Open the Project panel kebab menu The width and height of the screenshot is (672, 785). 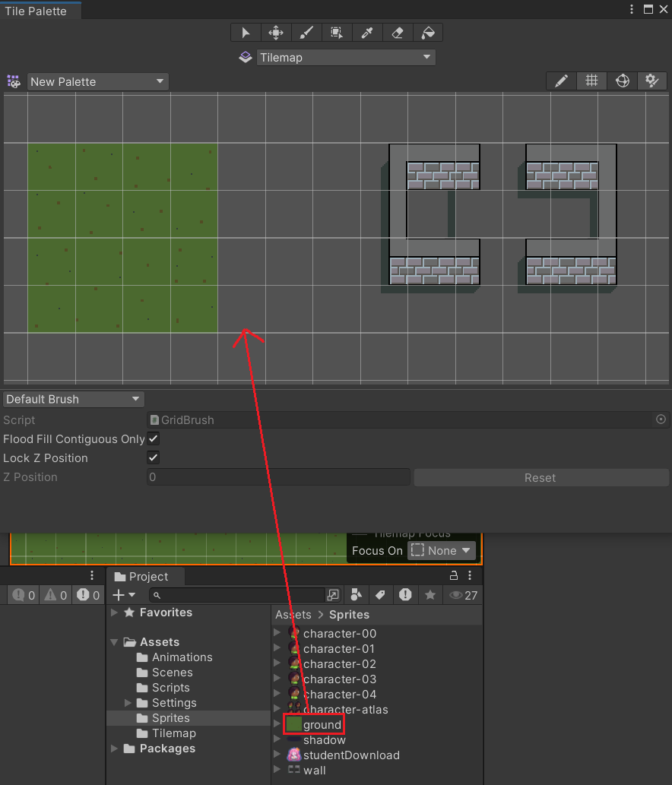tap(470, 576)
